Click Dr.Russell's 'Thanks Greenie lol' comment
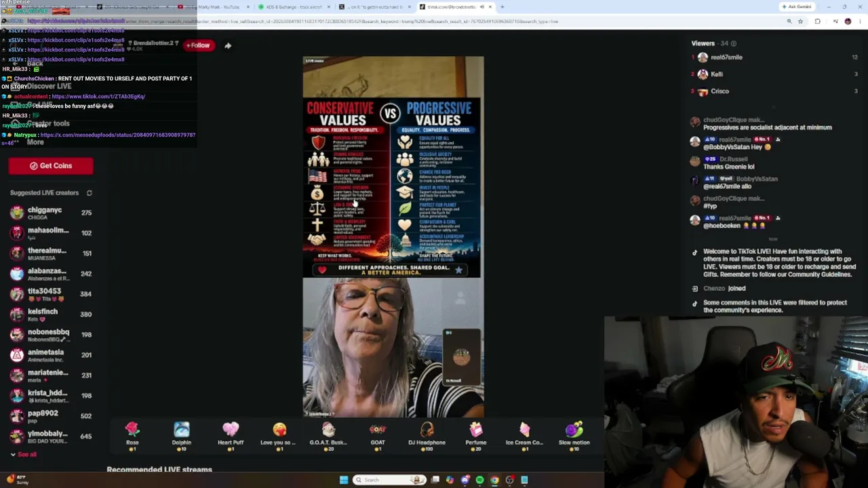This screenshot has height=488, width=868. pyautogui.click(x=728, y=167)
